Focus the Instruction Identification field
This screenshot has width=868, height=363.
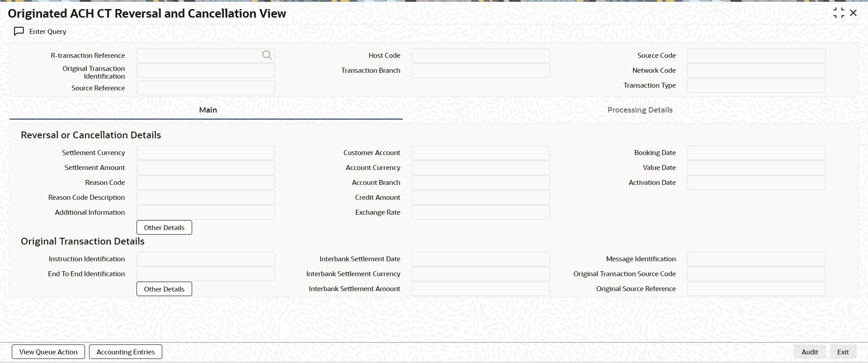tap(206, 259)
